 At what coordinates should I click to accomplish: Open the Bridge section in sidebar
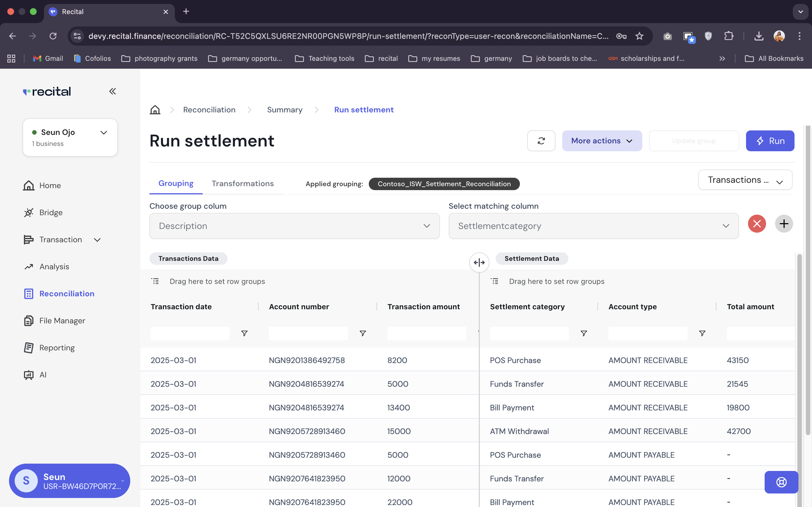(51, 212)
